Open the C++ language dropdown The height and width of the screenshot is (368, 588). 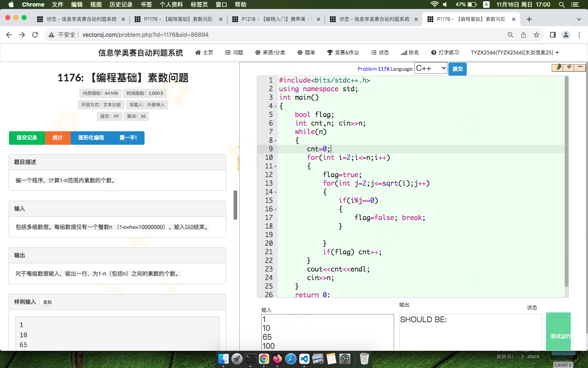(x=431, y=68)
